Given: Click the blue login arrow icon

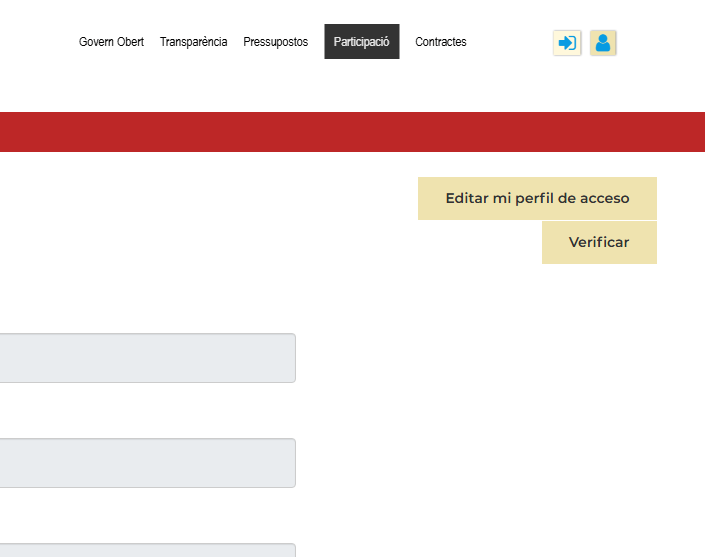Looking at the screenshot, I should (x=567, y=43).
